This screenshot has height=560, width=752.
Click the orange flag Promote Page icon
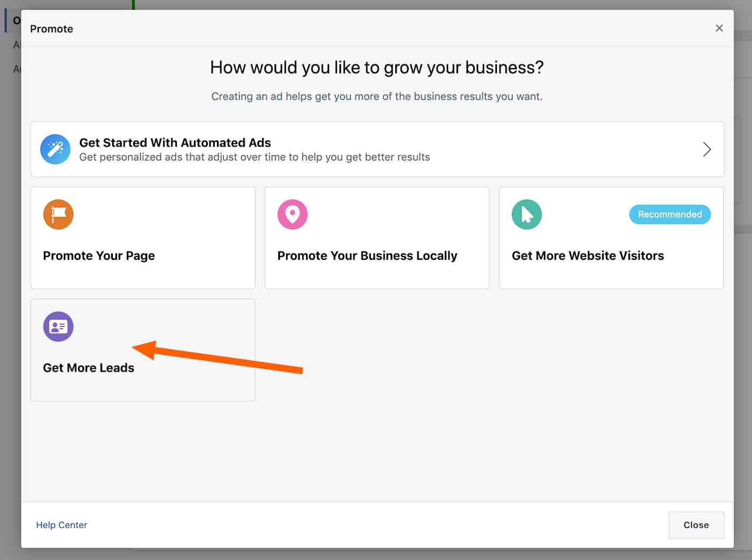[x=58, y=214]
